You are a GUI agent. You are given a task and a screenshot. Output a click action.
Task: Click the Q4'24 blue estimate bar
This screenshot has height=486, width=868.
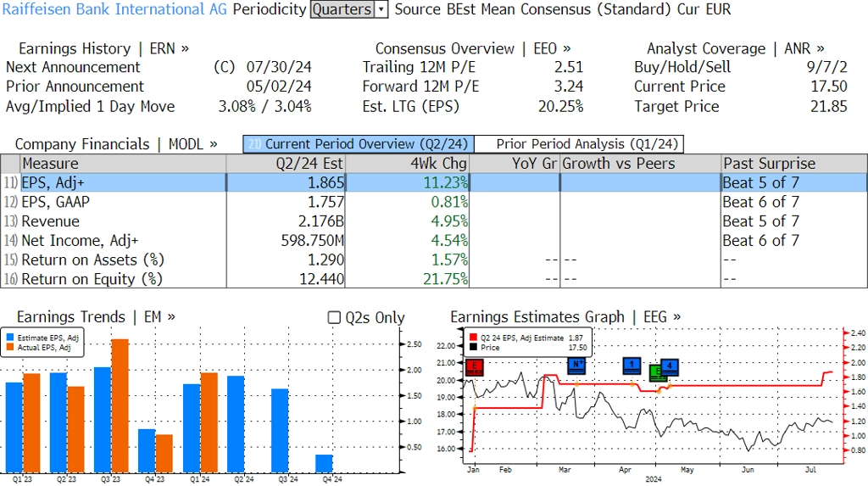[x=325, y=464]
